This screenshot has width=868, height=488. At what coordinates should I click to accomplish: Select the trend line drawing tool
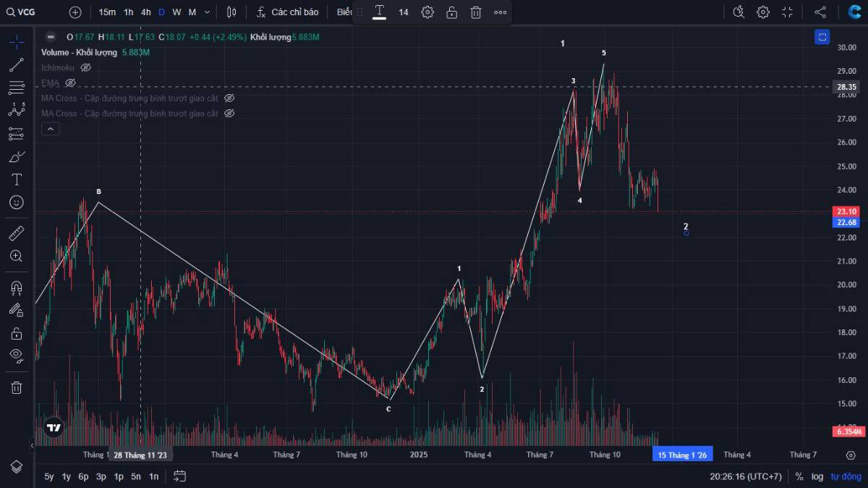click(16, 65)
